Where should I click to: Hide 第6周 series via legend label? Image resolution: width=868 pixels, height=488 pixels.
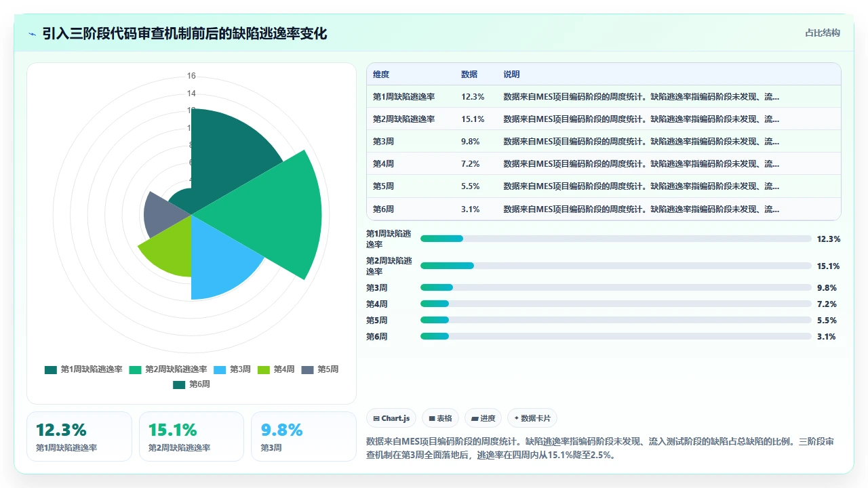coord(199,384)
